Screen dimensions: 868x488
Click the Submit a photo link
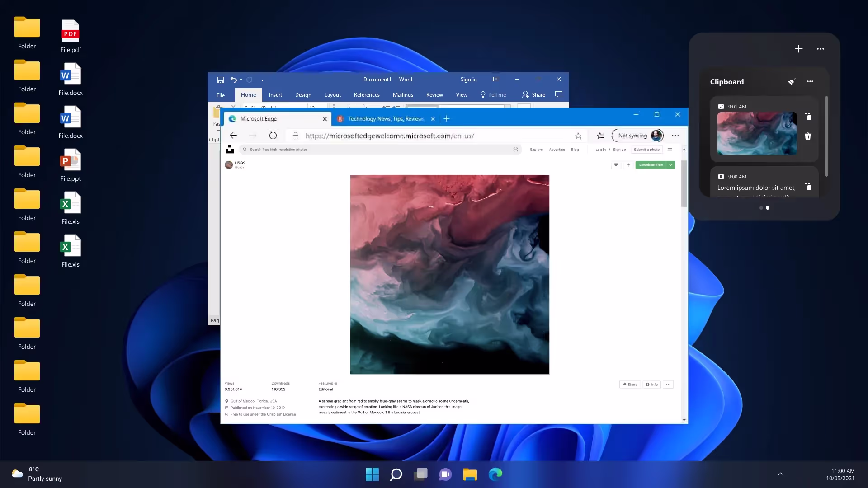(646, 150)
